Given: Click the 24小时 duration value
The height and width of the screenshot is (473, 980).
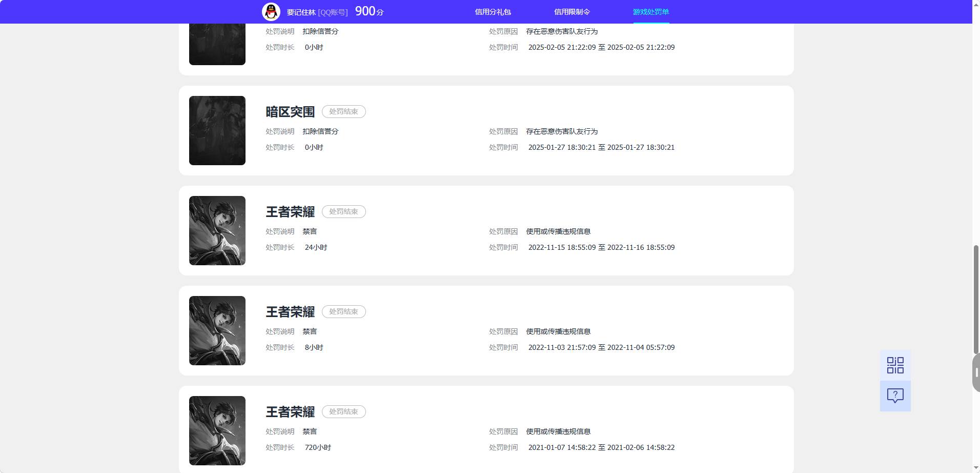Looking at the screenshot, I should click(x=316, y=247).
